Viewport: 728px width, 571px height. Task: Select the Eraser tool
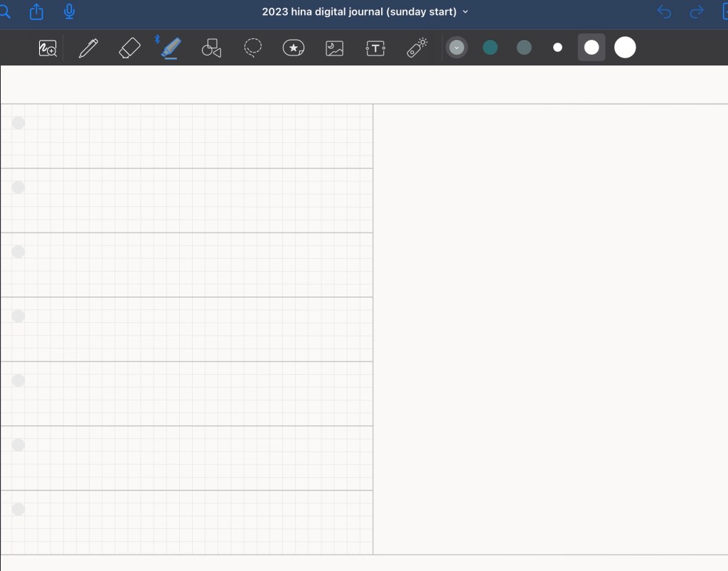[x=129, y=48]
